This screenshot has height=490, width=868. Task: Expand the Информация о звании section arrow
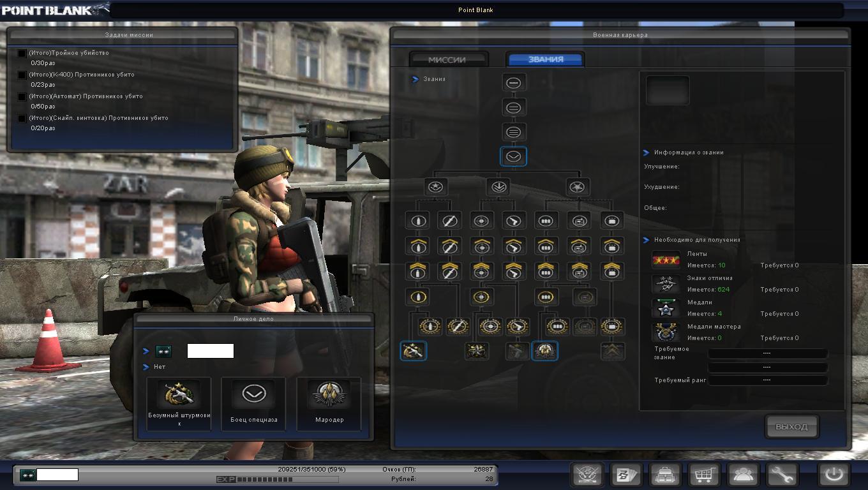[647, 153]
